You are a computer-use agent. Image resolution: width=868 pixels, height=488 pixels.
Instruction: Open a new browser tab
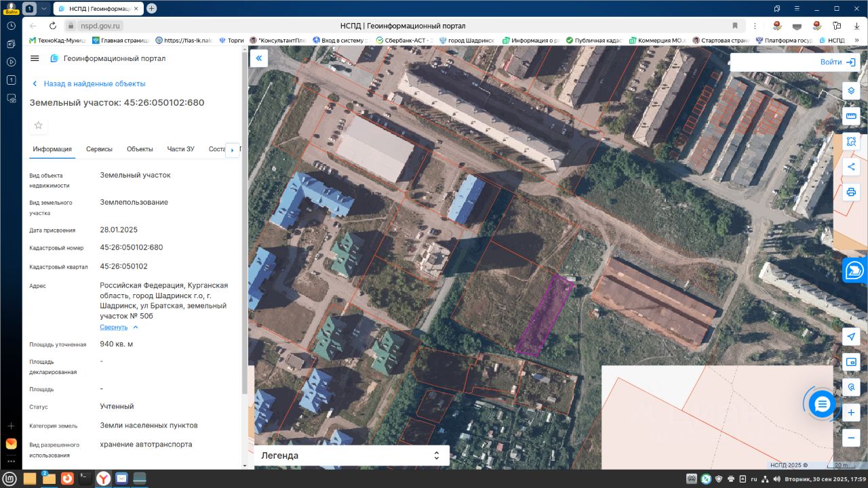point(151,8)
